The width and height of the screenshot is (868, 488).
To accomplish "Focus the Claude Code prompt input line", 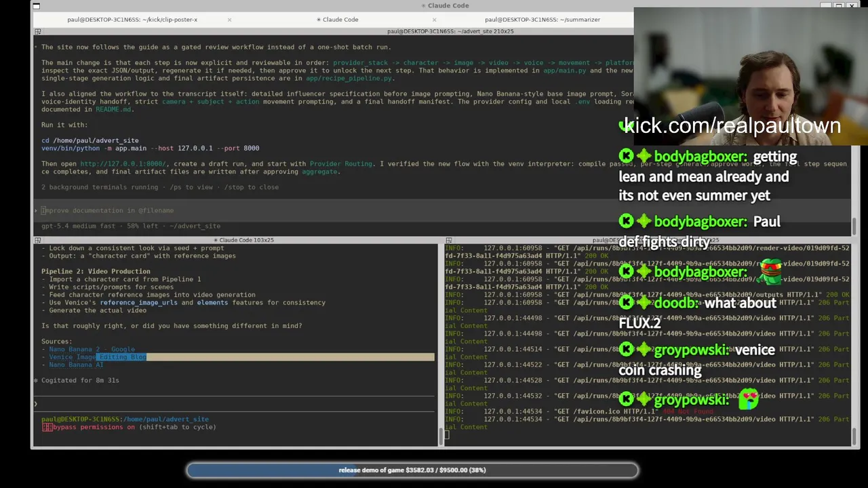I will click(x=234, y=404).
